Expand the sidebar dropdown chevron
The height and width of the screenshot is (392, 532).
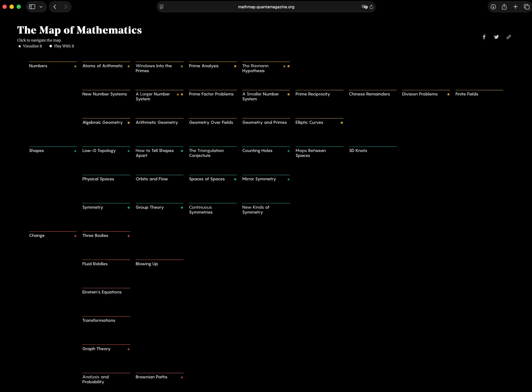(x=41, y=7)
